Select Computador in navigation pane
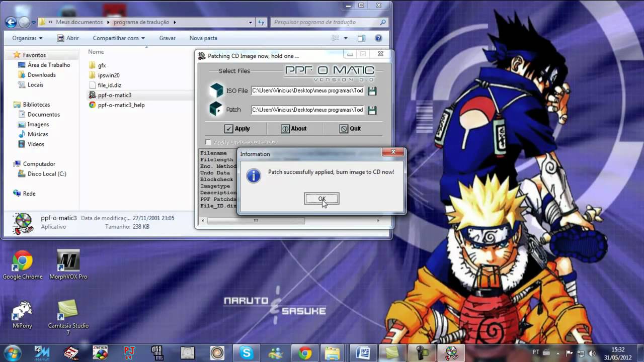This screenshot has width=644, height=362. 39,164
